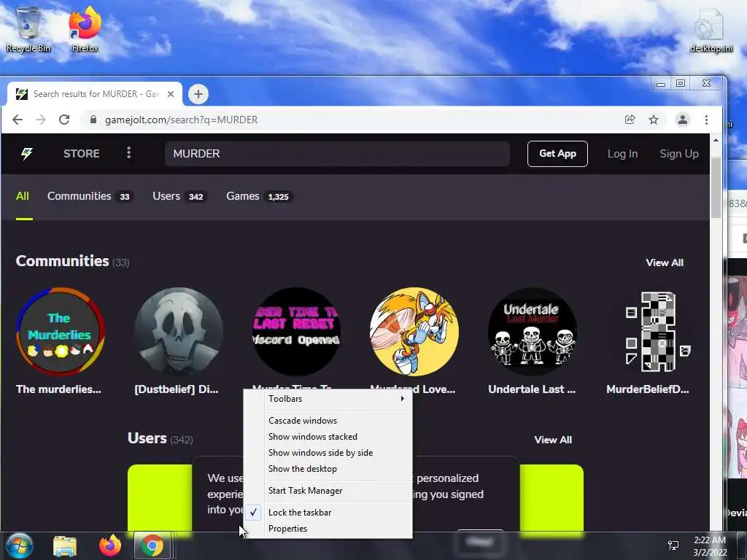
Task: Launch Firefox from the taskbar
Action: coord(110,545)
